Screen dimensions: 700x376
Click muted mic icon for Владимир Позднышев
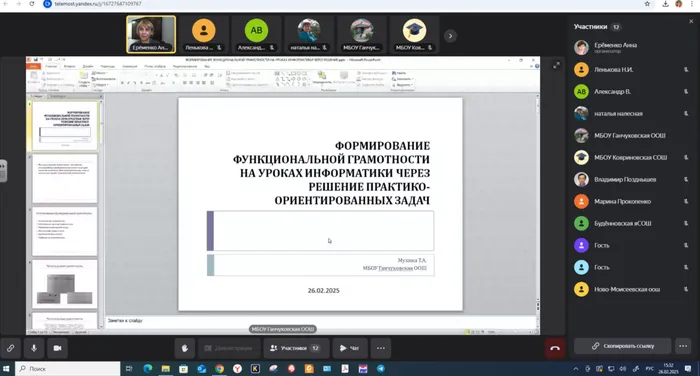(686, 180)
